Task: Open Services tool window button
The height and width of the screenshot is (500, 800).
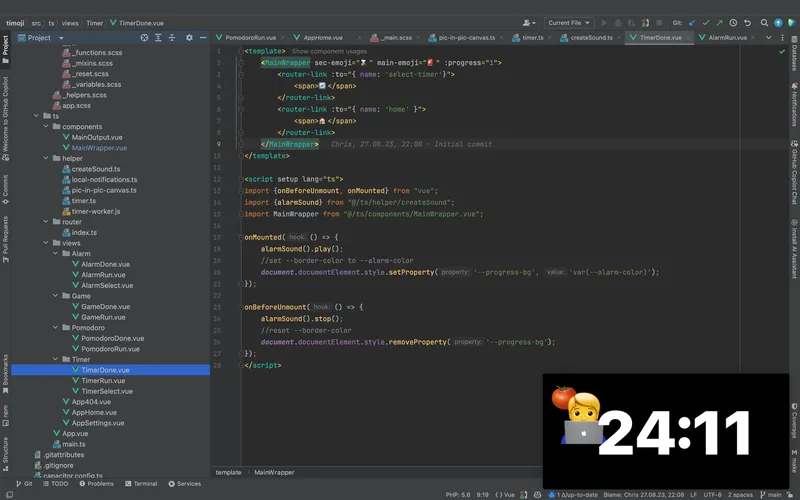Action: point(185,484)
